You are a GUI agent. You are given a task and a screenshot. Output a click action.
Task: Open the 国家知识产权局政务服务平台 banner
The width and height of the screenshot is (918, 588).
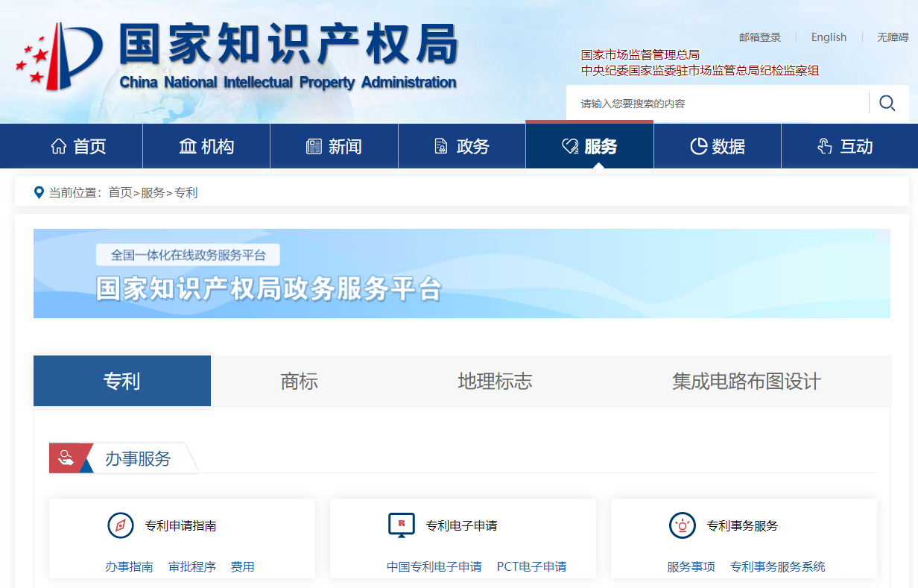point(462,274)
